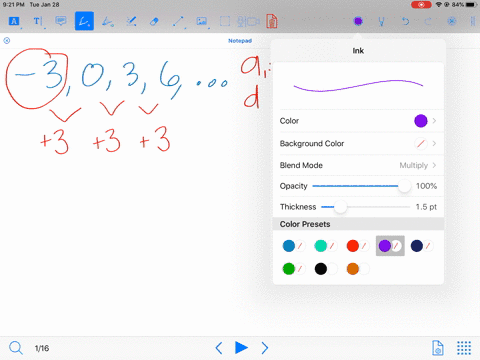Undo the last stroke
The image size is (480, 360).
(x=405, y=22)
